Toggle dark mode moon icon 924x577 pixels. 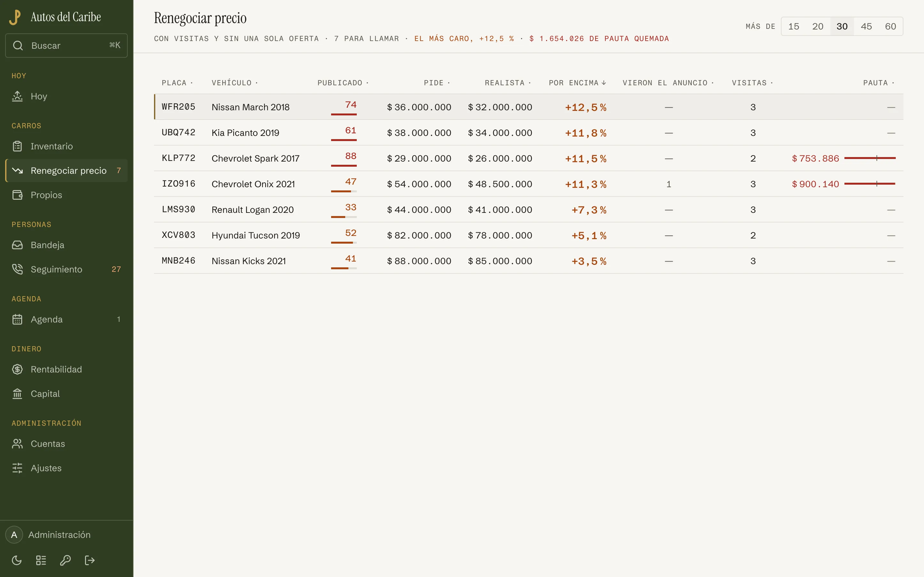point(17,560)
